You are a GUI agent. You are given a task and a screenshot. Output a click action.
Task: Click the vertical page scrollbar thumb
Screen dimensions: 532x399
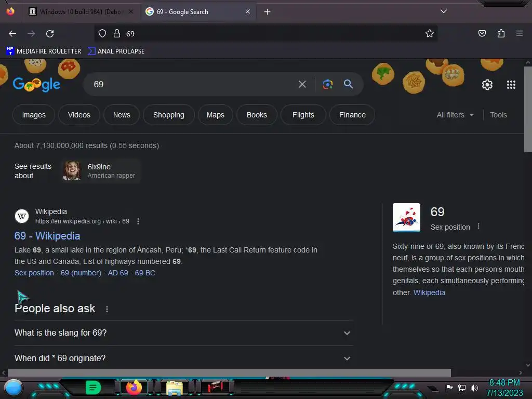(528, 109)
